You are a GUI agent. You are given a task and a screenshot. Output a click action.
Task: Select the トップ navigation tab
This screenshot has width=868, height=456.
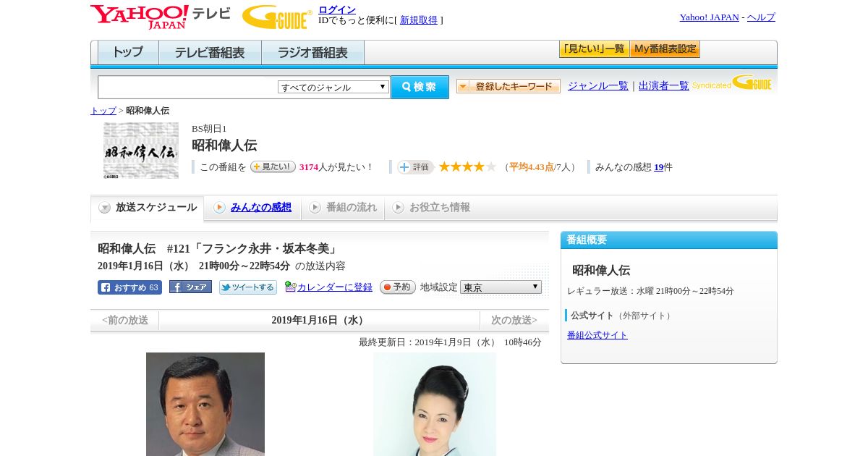(x=128, y=53)
